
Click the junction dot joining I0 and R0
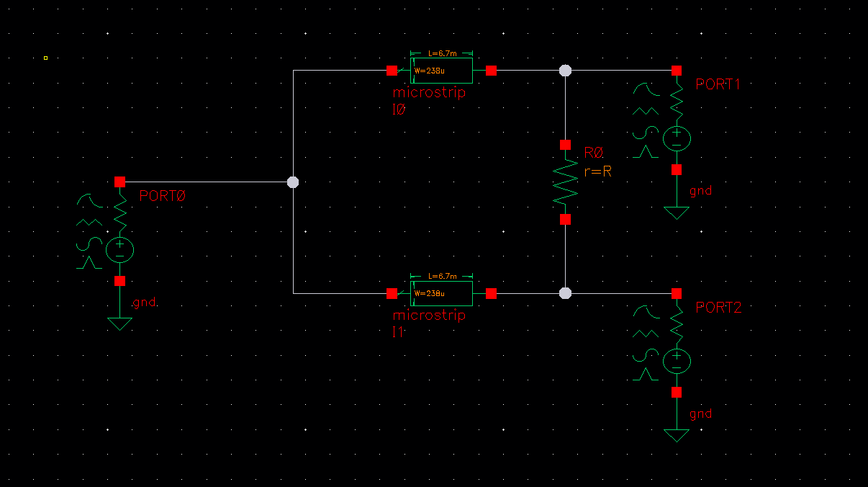coord(566,71)
